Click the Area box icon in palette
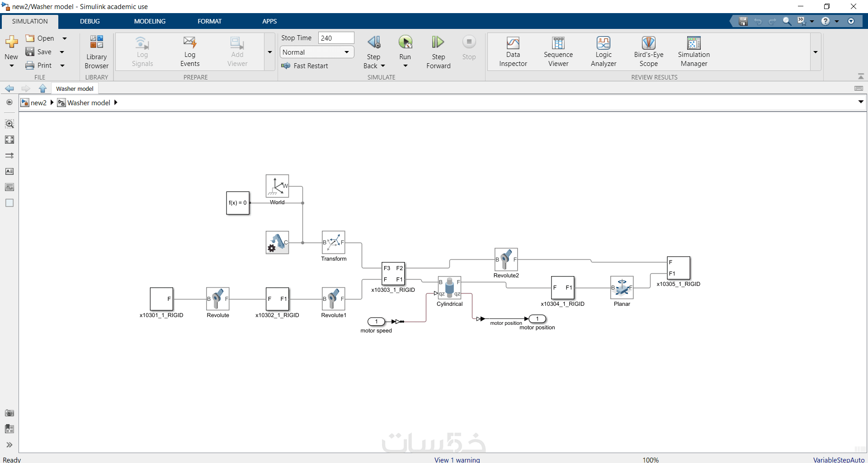Screen dimensions: 868x463 [9, 203]
